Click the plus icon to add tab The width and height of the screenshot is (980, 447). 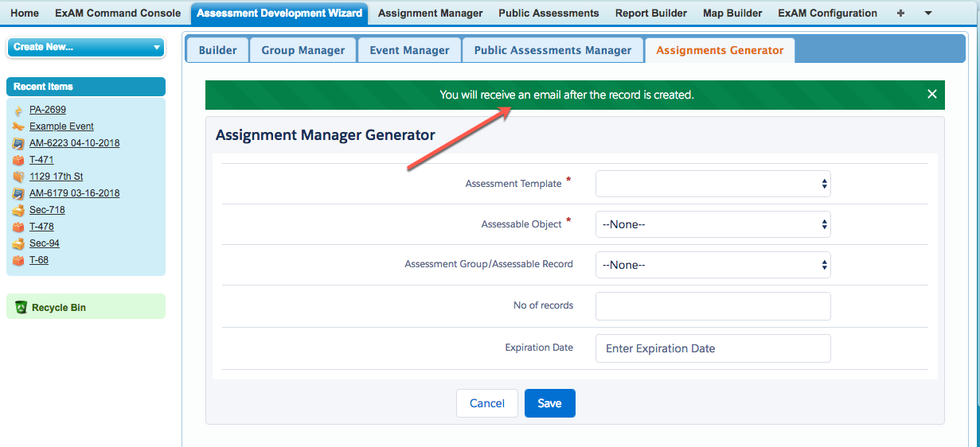tap(900, 14)
